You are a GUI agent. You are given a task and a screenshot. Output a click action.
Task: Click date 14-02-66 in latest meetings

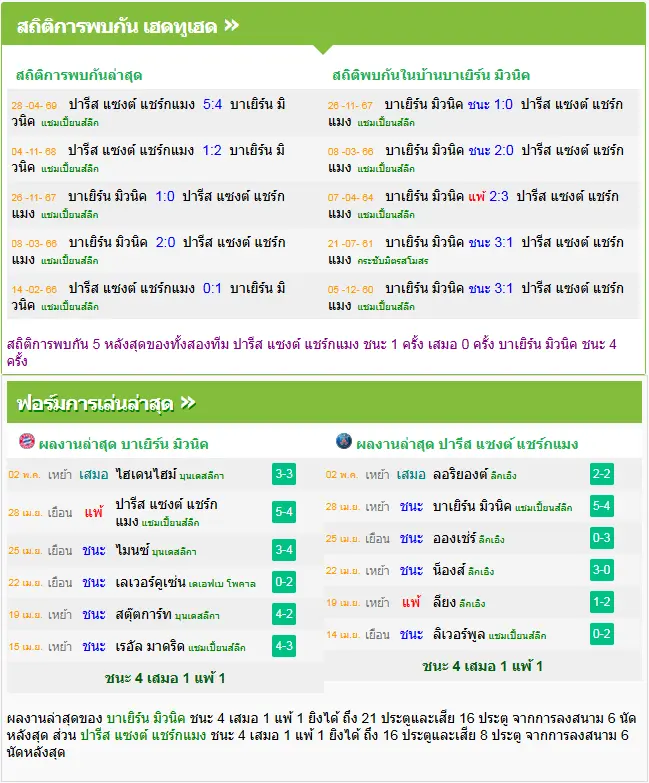pos(34,289)
